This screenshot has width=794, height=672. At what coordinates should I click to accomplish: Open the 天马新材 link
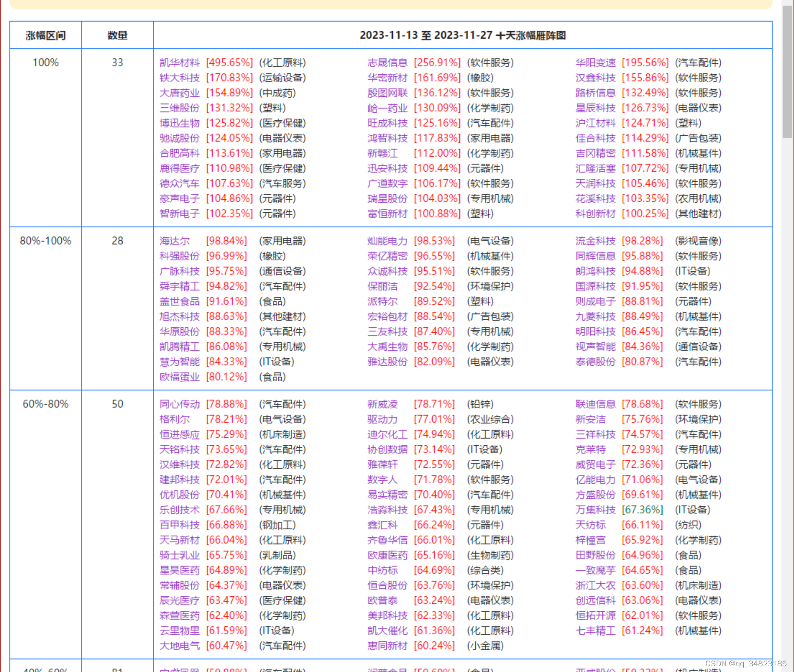pyautogui.click(x=180, y=540)
